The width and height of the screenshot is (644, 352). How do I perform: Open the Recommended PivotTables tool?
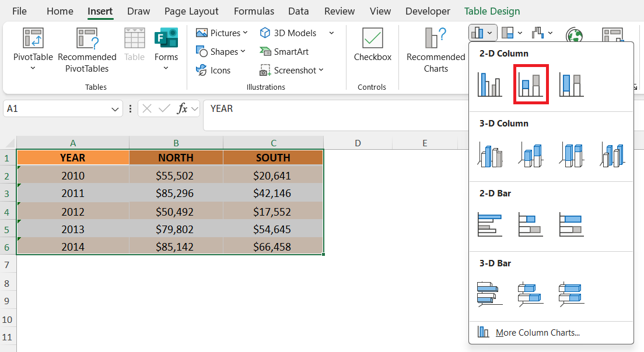[x=87, y=38]
